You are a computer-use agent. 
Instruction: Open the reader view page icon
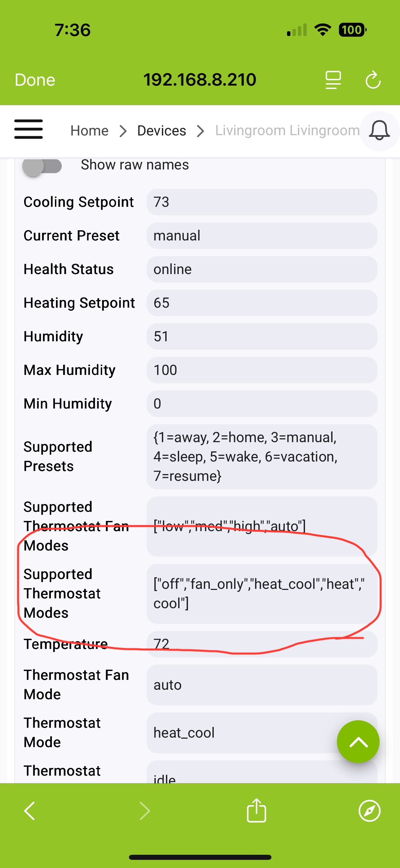(333, 80)
